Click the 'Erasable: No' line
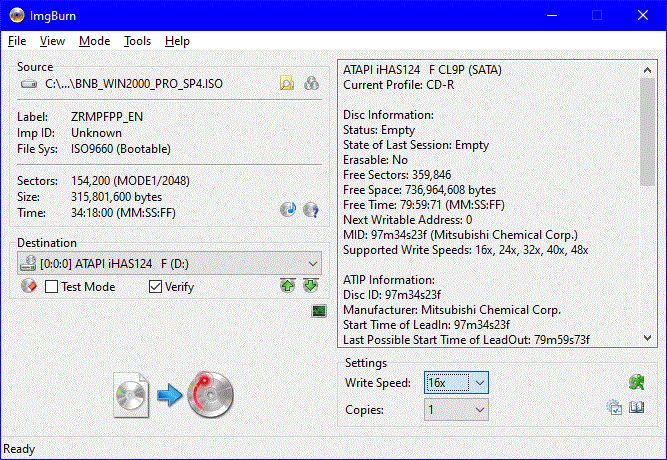The image size is (667, 460). point(375,160)
